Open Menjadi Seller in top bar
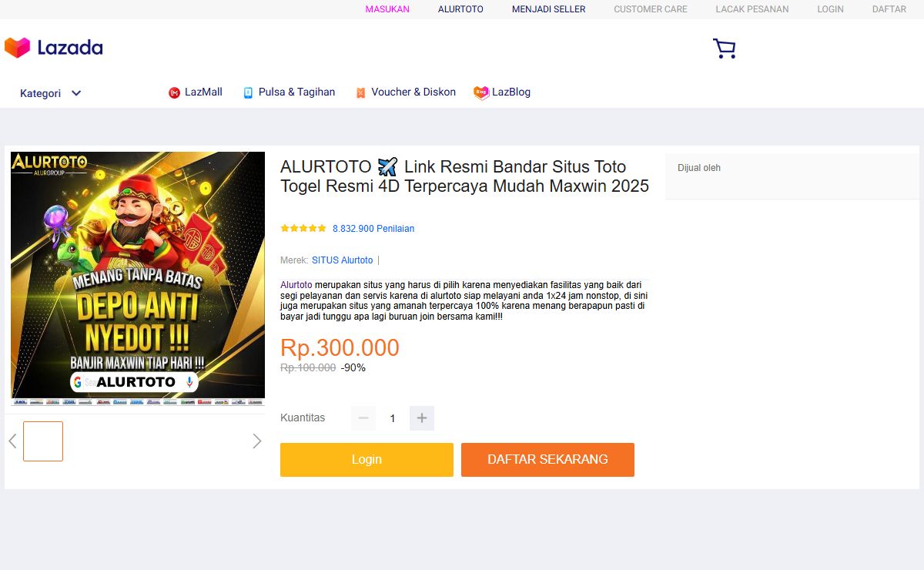This screenshot has width=924, height=570. (x=549, y=9)
